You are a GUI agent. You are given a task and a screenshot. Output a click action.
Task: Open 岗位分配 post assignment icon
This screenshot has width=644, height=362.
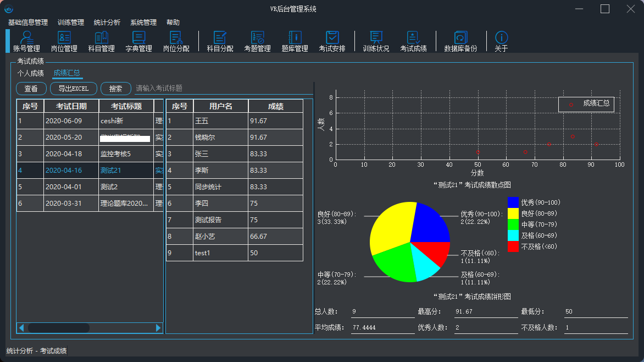click(x=176, y=41)
